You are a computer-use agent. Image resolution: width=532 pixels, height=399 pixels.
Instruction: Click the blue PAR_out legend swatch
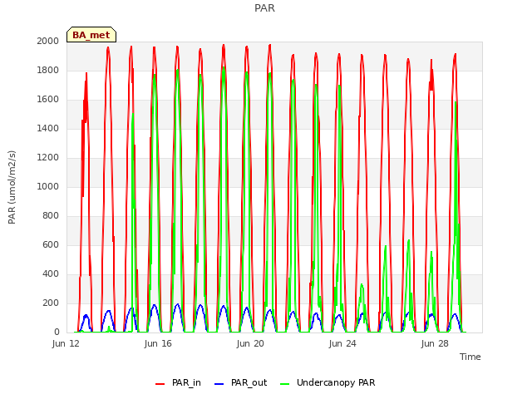click(x=219, y=384)
